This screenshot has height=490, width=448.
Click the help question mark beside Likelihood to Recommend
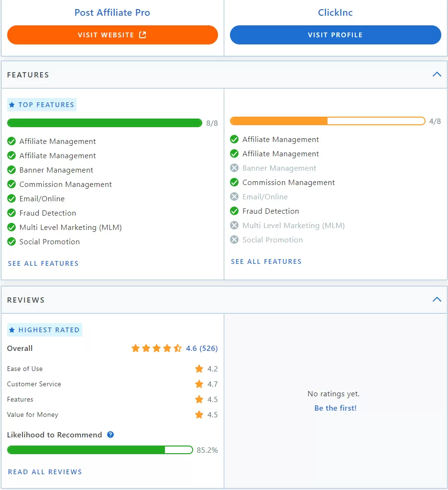pyautogui.click(x=110, y=435)
